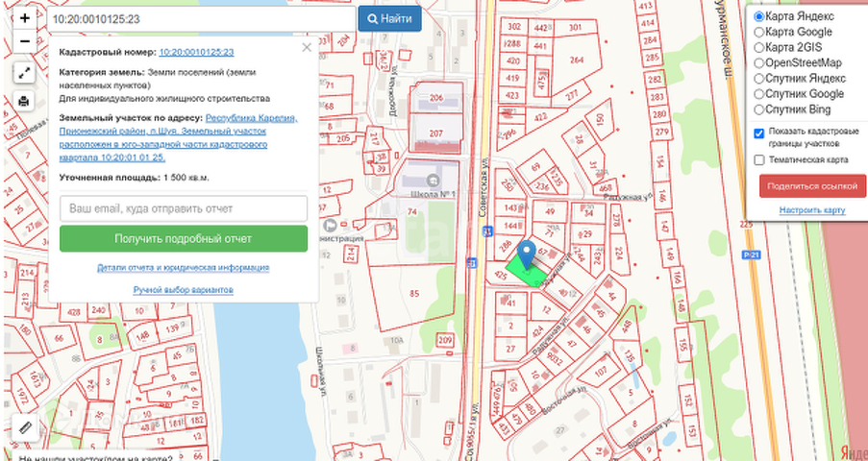Select Карта 2GIS map layer
The image size is (868, 461).
point(759,48)
